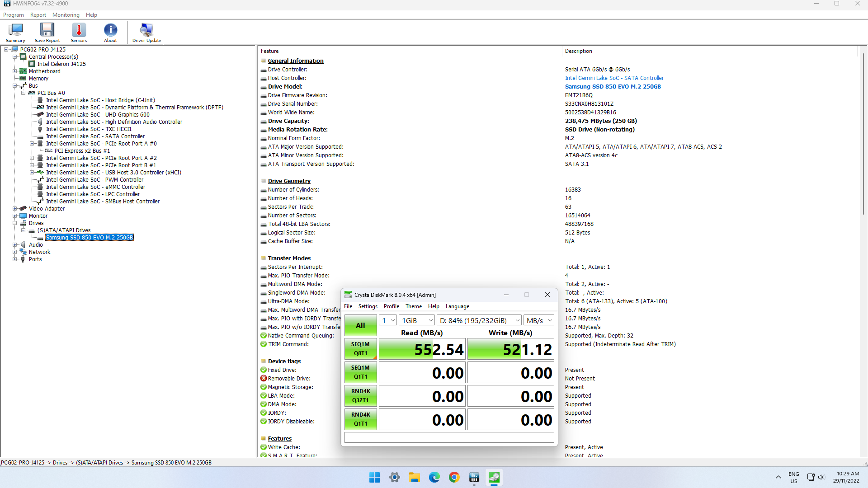
Task: Collapse the Central Processor(s) node
Action: pos(14,57)
